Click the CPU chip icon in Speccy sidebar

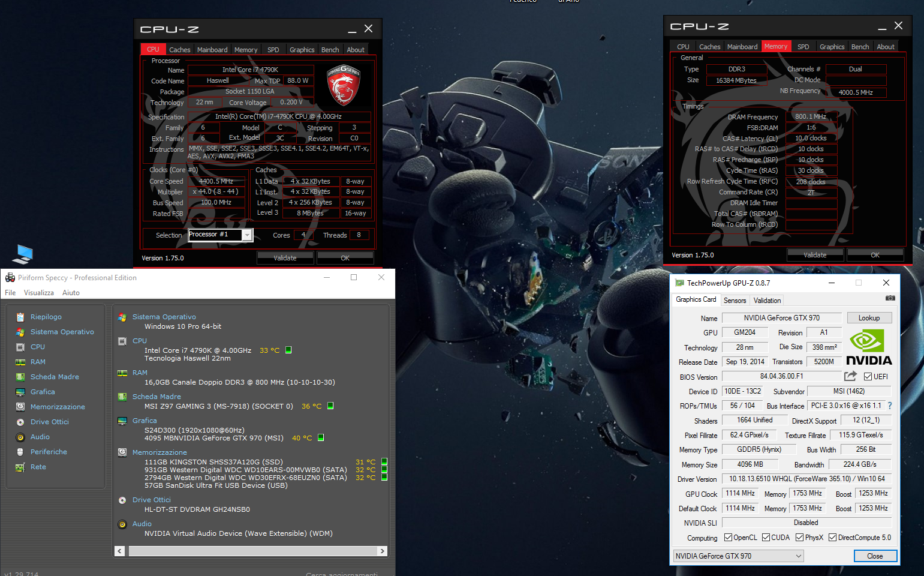pyautogui.click(x=20, y=347)
